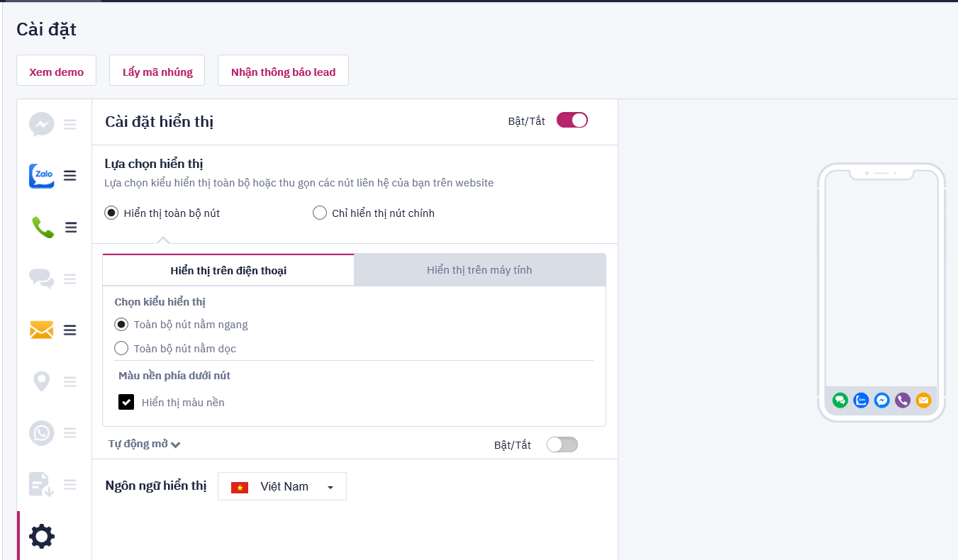
Task: Switch to Hiển thị trên máy tính tab
Action: point(479,270)
